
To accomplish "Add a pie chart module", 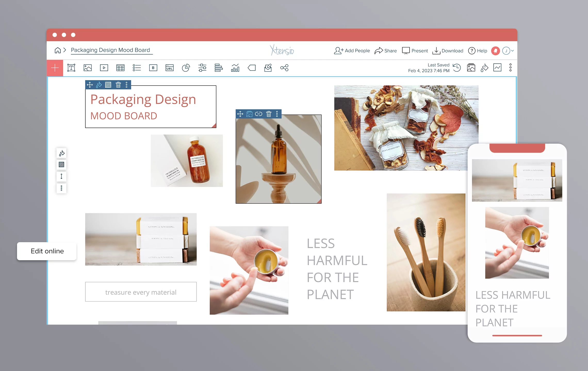I will coord(186,68).
